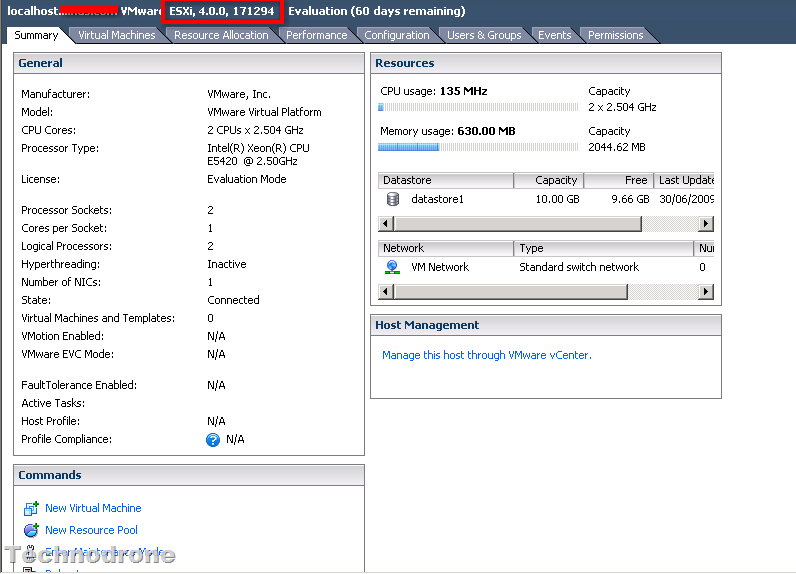
Task: Sort datastores by Capacity column header
Action: pyautogui.click(x=549, y=180)
